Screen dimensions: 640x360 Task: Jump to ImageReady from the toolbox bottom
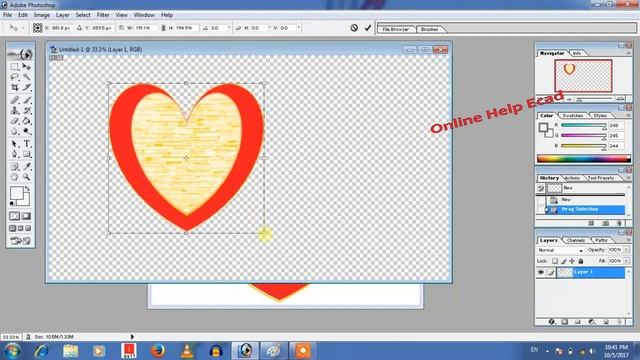click(x=20, y=241)
